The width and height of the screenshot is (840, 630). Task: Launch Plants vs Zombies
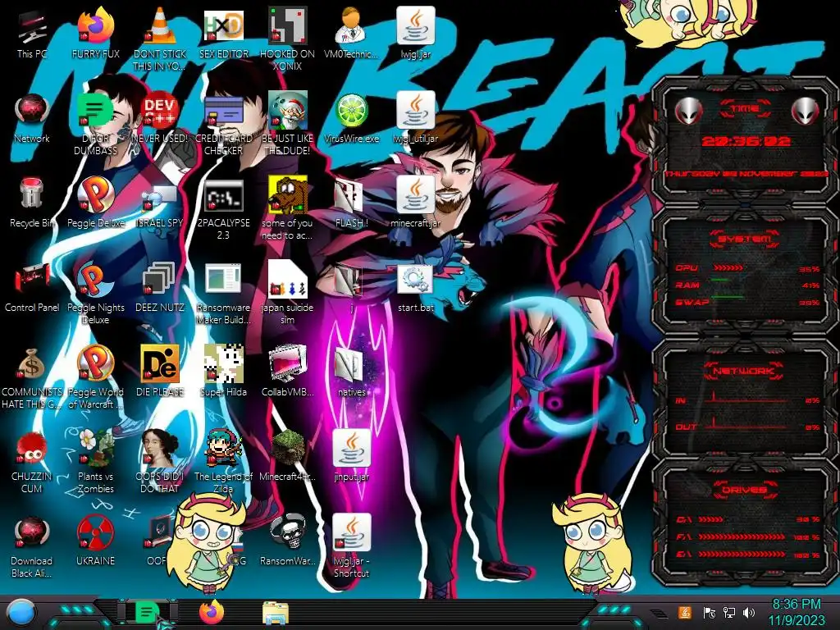(x=95, y=448)
